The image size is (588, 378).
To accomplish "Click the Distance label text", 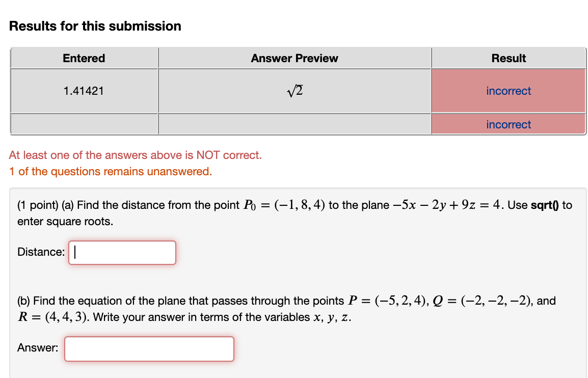I will click(40, 252).
